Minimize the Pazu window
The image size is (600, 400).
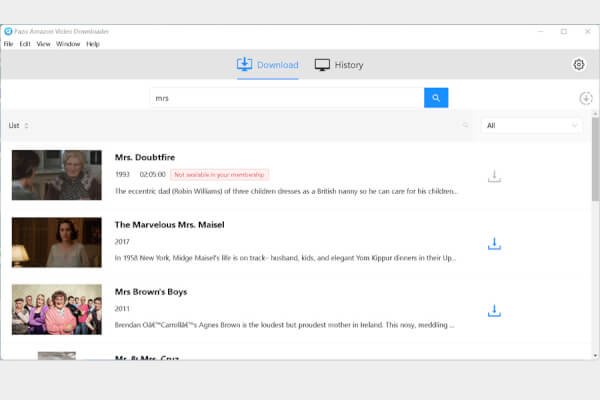(x=540, y=31)
